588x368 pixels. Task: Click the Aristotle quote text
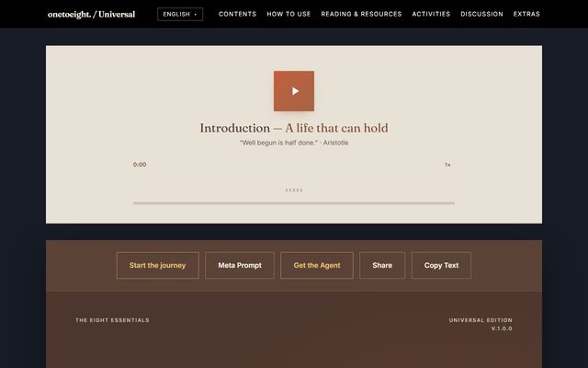tap(294, 143)
